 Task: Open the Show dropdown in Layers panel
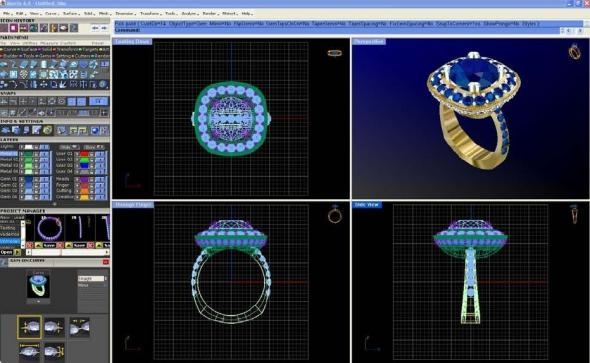click(94, 147)
